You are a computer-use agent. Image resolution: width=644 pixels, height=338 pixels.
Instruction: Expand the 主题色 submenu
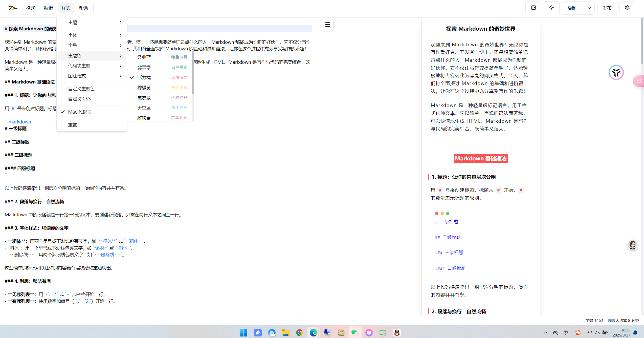coord(92,55)
